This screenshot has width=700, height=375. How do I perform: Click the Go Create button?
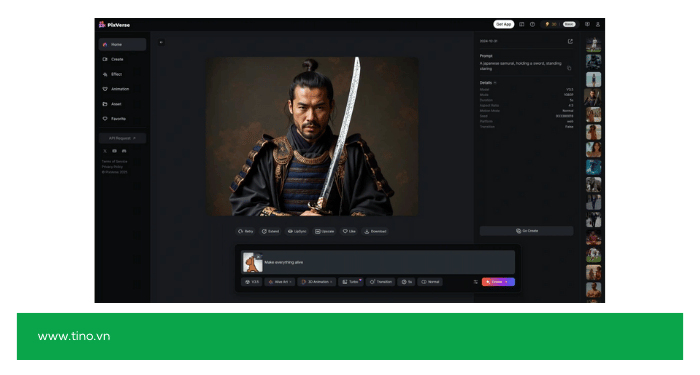pos(527,231)
